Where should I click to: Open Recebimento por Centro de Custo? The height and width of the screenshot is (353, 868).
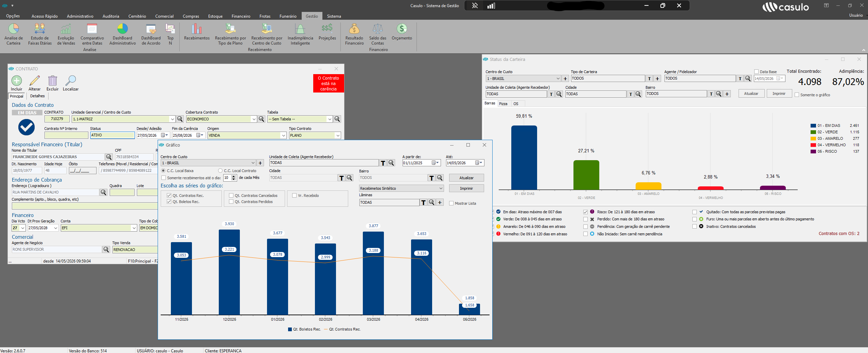(267, 34)
